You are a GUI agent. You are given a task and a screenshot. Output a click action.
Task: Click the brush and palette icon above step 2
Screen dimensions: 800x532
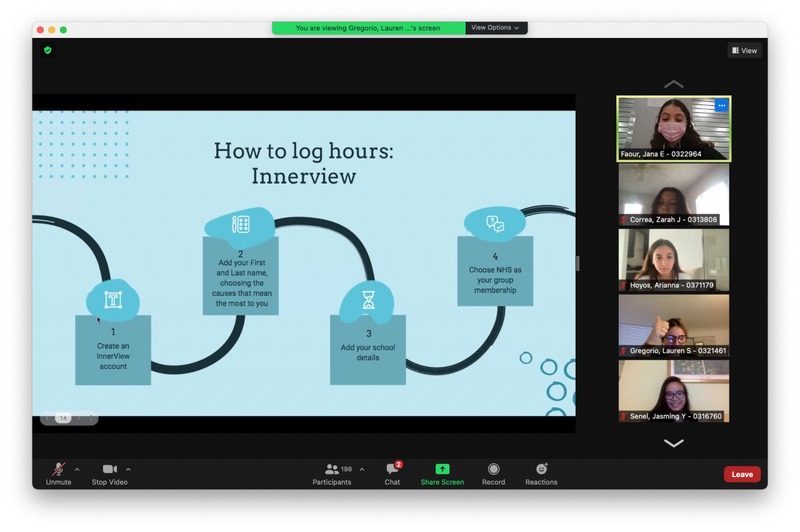[241, 224]
